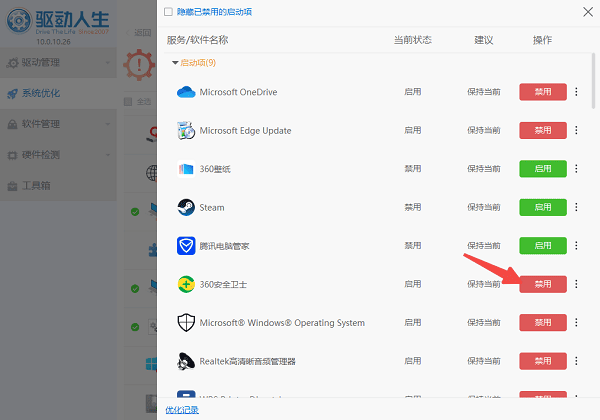Open more options menu for Steam

(576, 207)
